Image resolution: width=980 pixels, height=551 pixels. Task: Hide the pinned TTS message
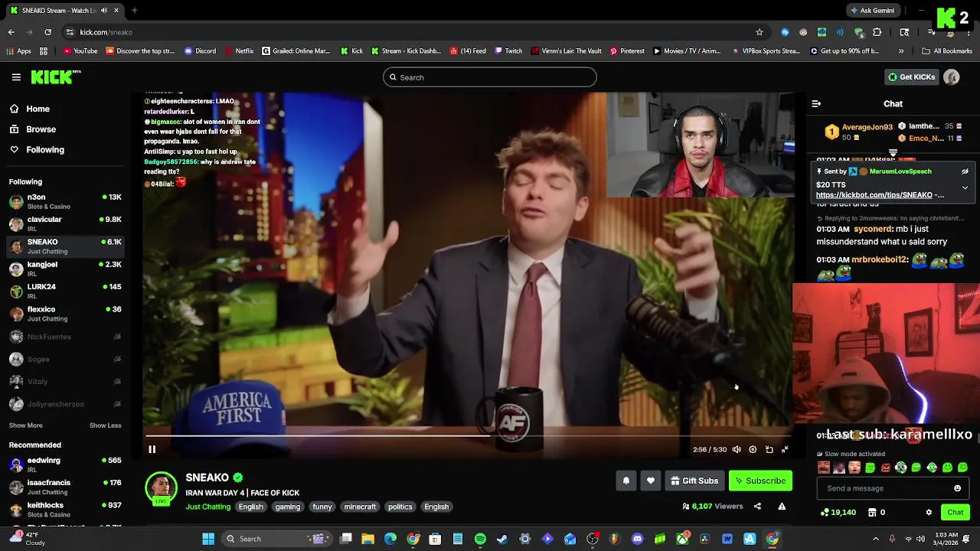[965, 171]
